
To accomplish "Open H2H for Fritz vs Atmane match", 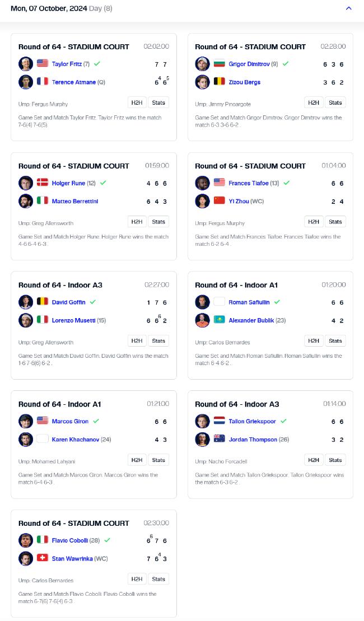I will [x=137, y=102].
